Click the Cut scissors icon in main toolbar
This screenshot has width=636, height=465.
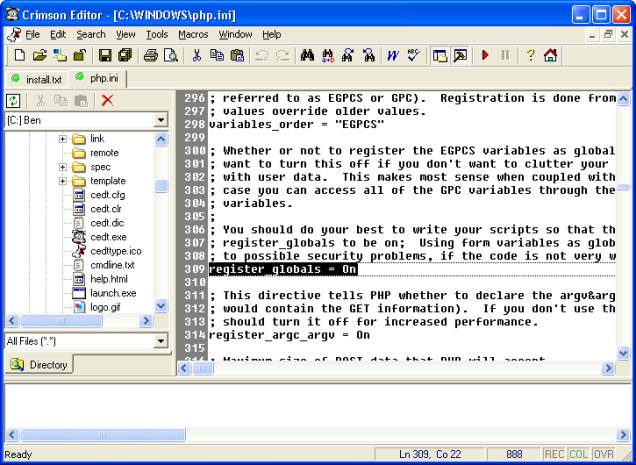(x=197, y=55)
